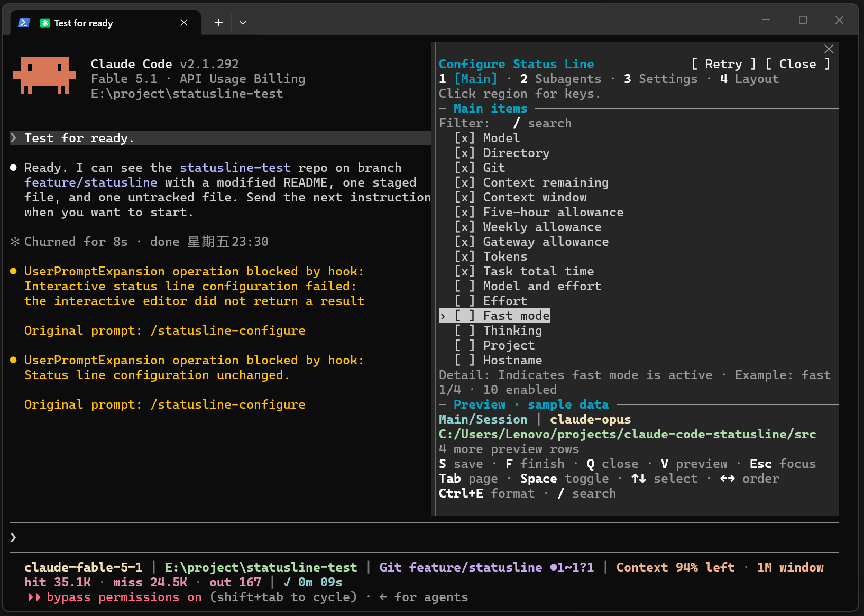Image resolution: width=864 pixels, height=616 pixels.
Task: Close the 'Test for ready' tab
Action: [x=183, y=22]
